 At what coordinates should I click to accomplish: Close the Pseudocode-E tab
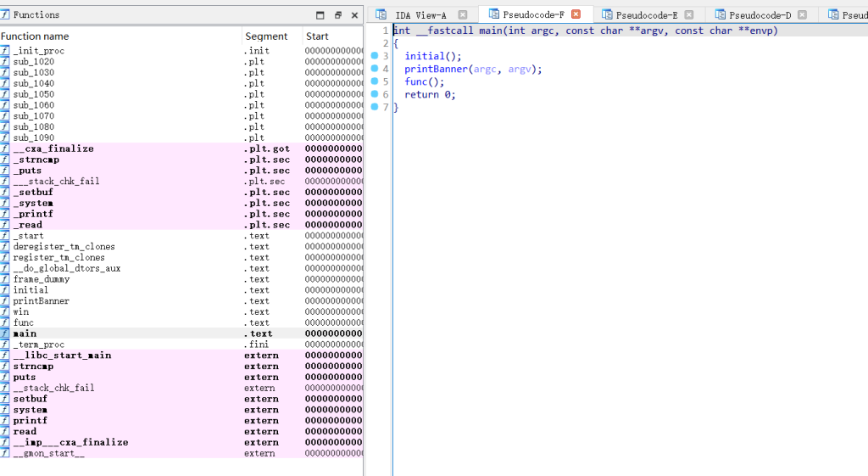pos(689,15)
